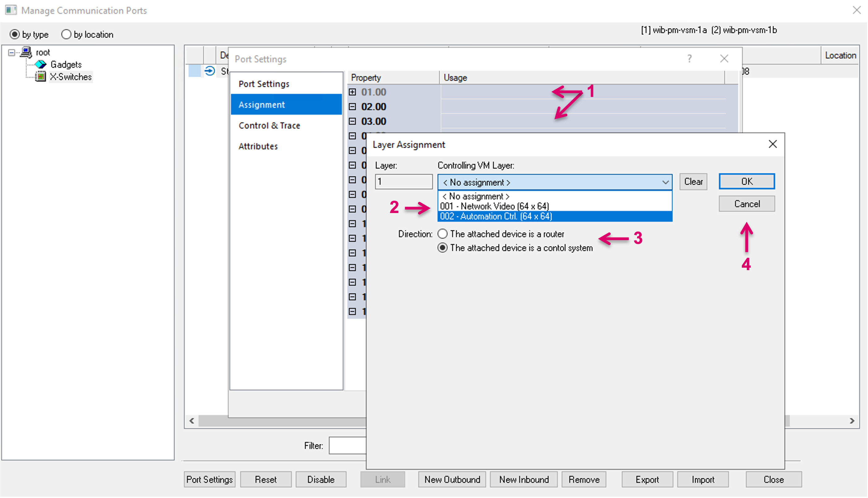The width and height of the screenshot is (868, 498).
Task: Open the Controlling VM Layer dropdown
Action: pos(665,182)
